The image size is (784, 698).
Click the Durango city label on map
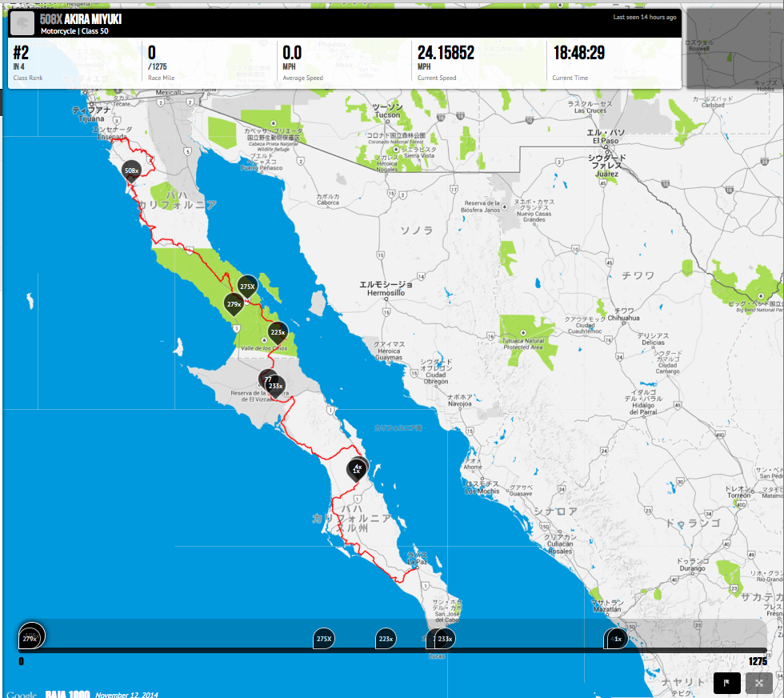(x=693, y=568)
